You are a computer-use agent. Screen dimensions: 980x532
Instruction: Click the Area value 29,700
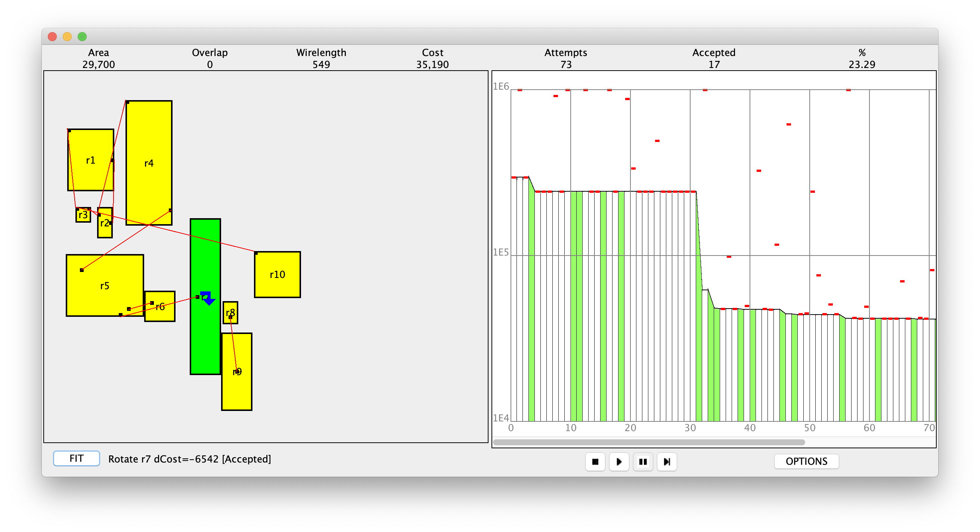click(x=99, y=64)
